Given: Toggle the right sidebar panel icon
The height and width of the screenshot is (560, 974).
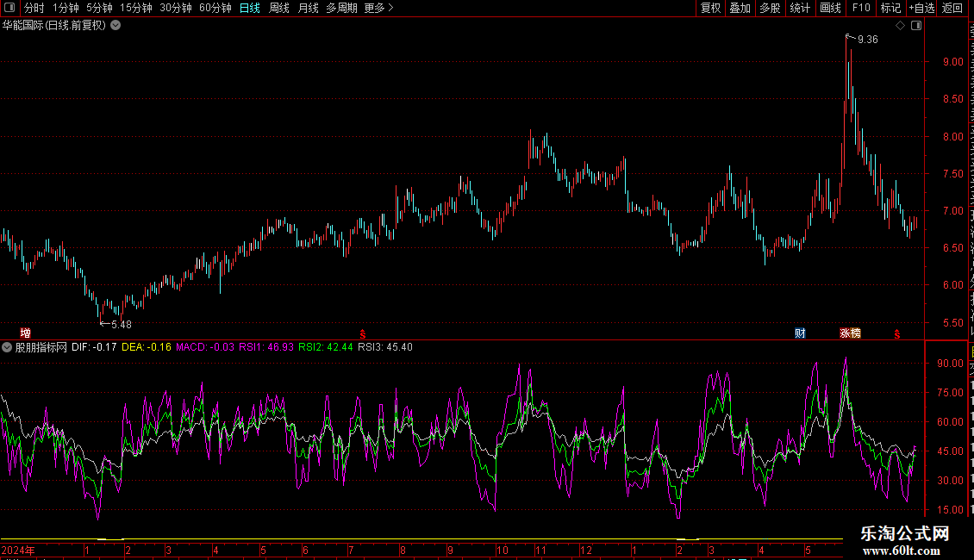Looking at the screenshot, I should pos(916,26).
